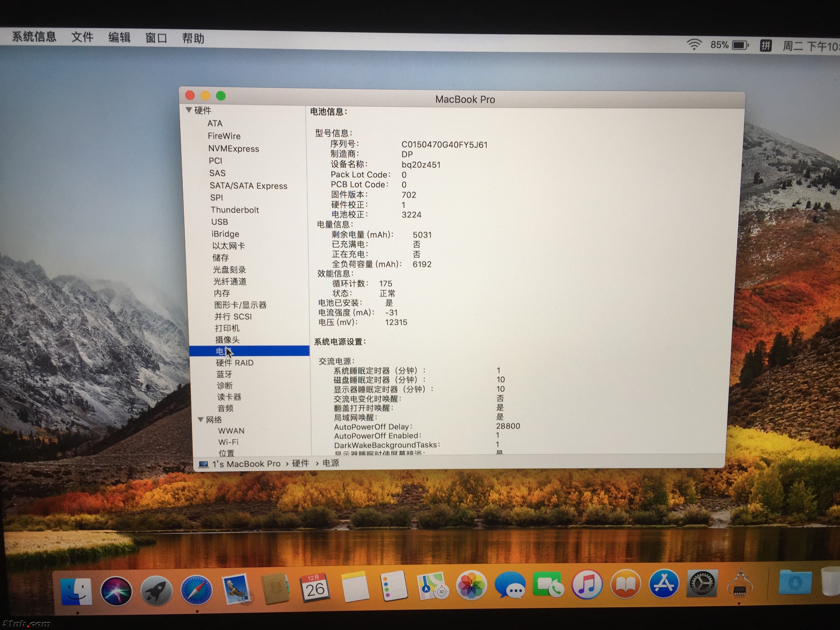Open iTunes music note icon
Screen dimensions: 840x630
click(587, 584)
